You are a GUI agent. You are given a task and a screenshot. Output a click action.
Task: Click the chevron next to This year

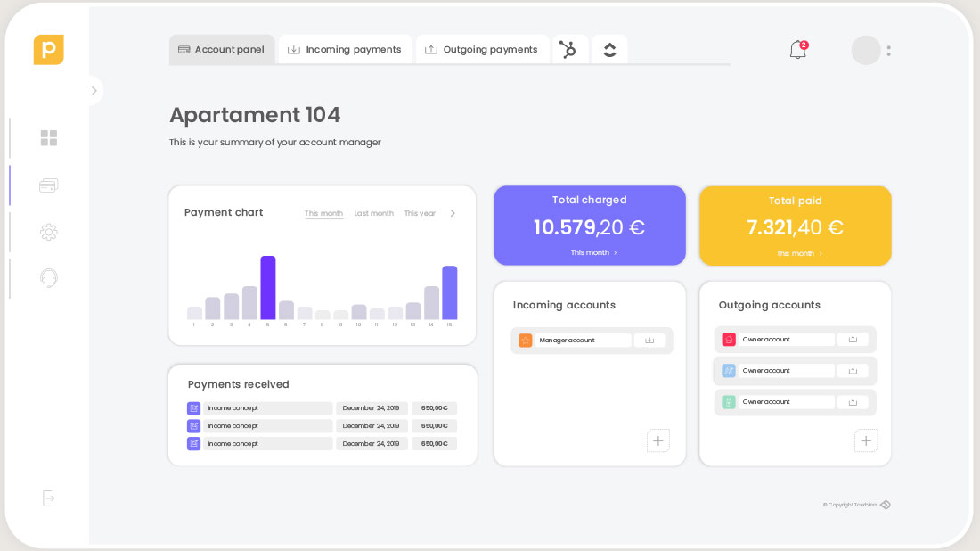click(453, 214)
